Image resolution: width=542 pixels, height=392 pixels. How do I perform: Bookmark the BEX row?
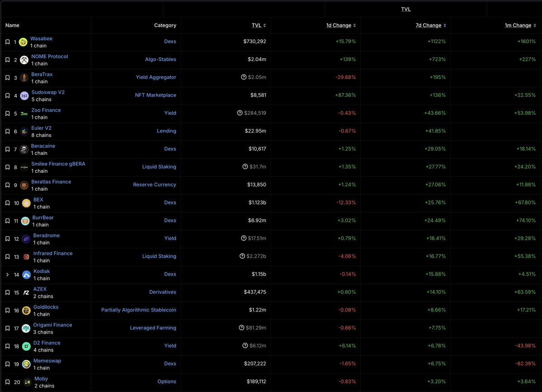click(7, 203)
